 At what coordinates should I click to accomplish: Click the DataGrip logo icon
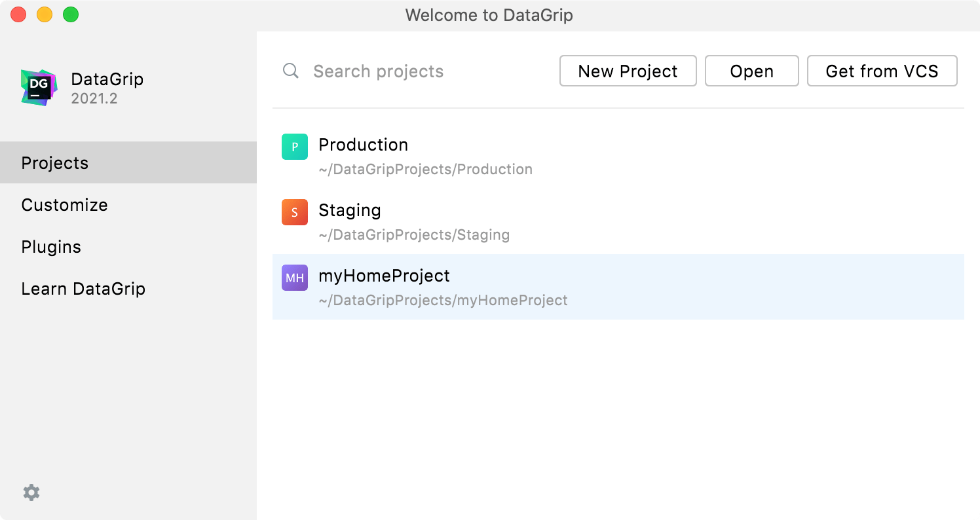coord(39,88)
